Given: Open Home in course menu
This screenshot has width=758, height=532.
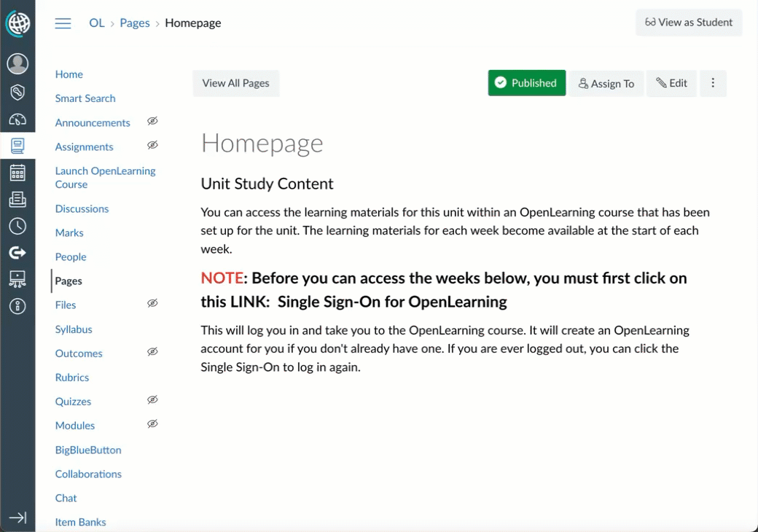Looking at the screenshot, I should [69, 74].
